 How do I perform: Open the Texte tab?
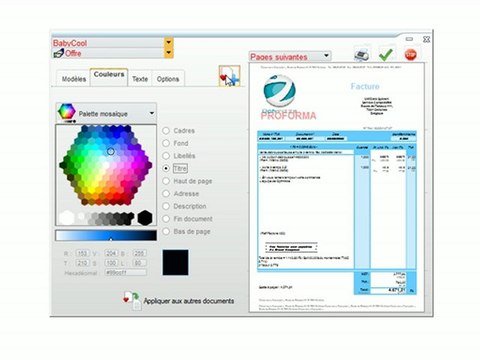pyautogui.click(x=140, y=79)
